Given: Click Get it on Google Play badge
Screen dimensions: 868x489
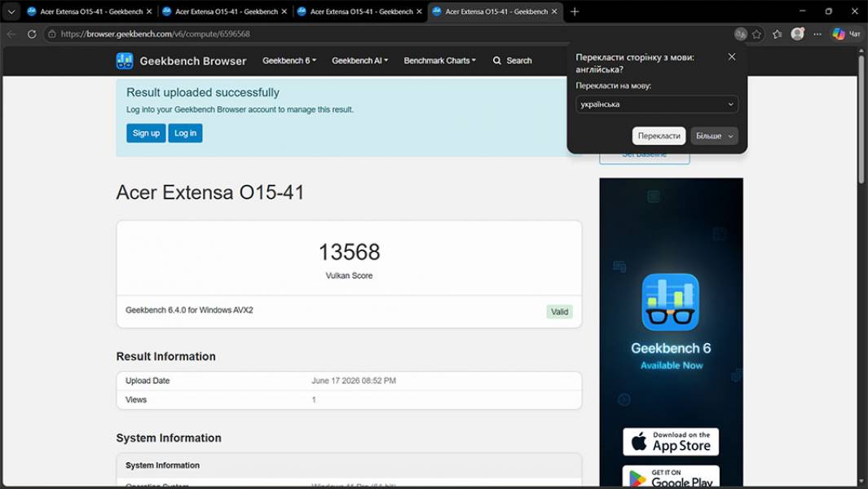Looking at the screenshot, I should [x=671, y=477].
